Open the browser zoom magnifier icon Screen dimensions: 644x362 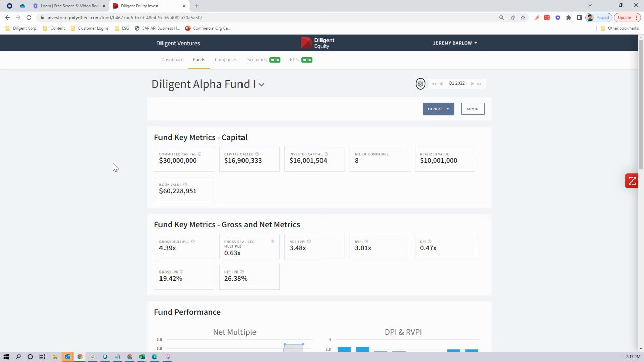coord(501,18)
